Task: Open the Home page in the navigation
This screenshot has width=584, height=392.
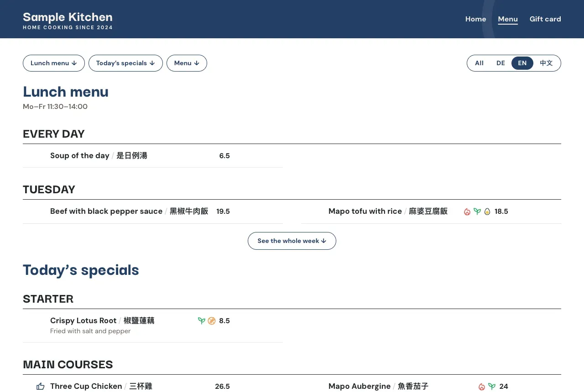Action: 475,19
